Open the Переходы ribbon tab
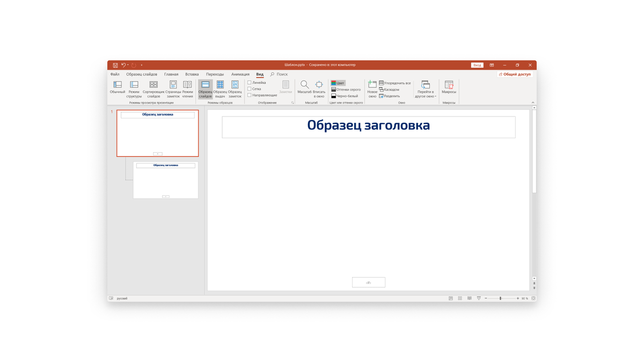 coord(215,75)
